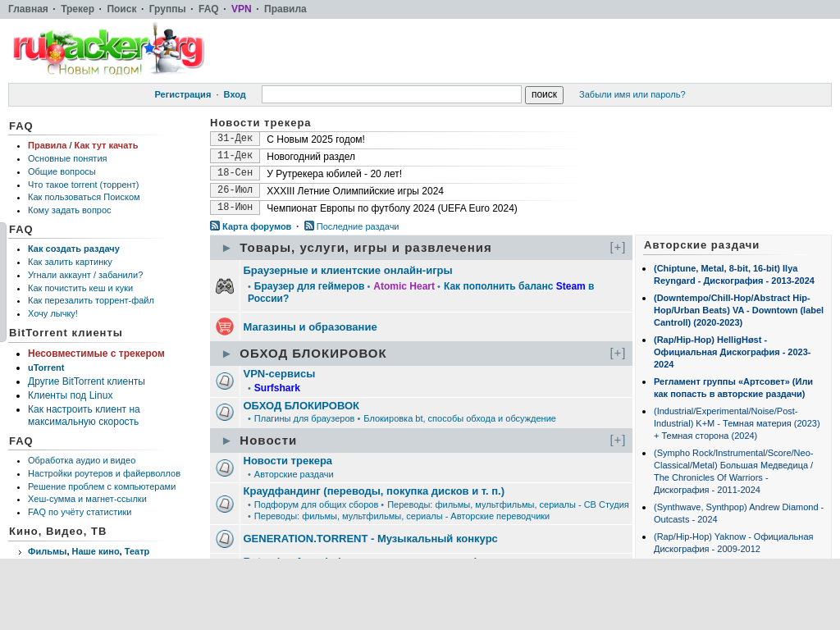Open Как тут качать link
This screenshot has height=630, width=840.
click(x=106, y=145)
